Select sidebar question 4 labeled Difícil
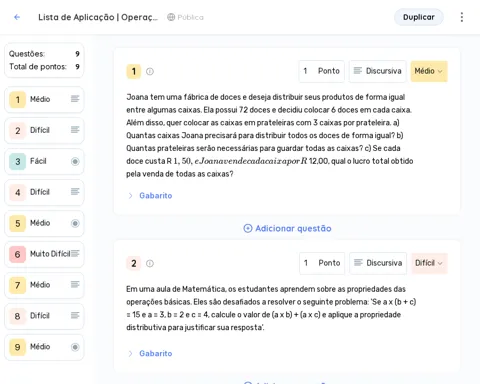Viewport: 480px width, 384px height. (x=44, y=192)
